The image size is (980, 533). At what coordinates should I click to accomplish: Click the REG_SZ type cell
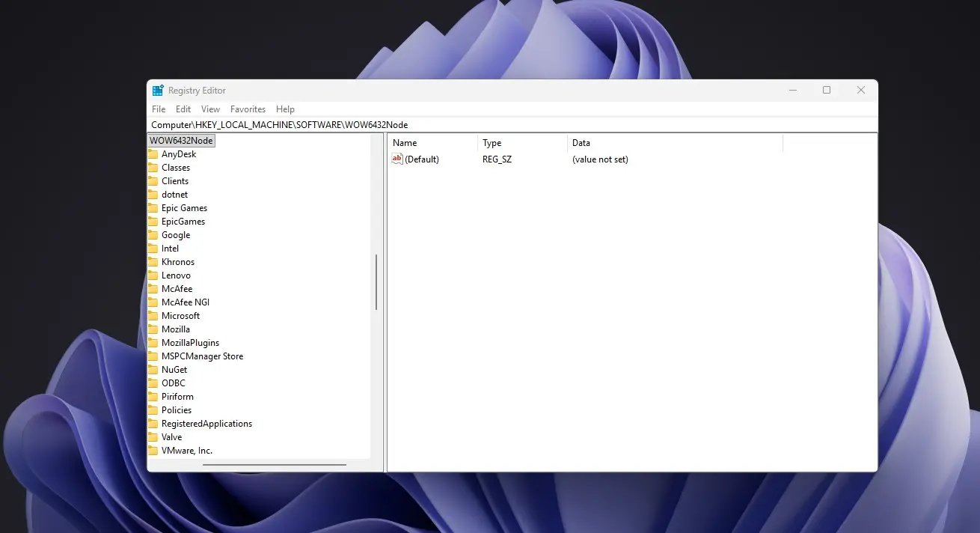pos(497,159)
